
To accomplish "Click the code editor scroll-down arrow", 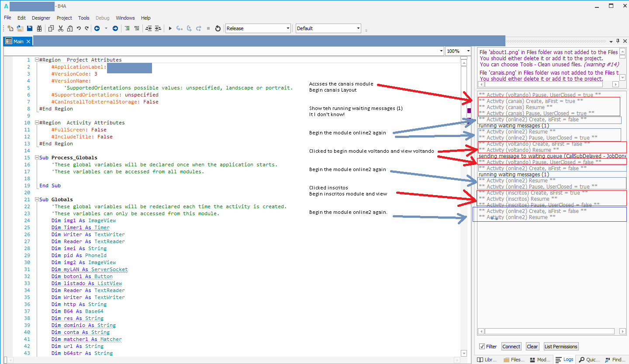I will 465,353.
